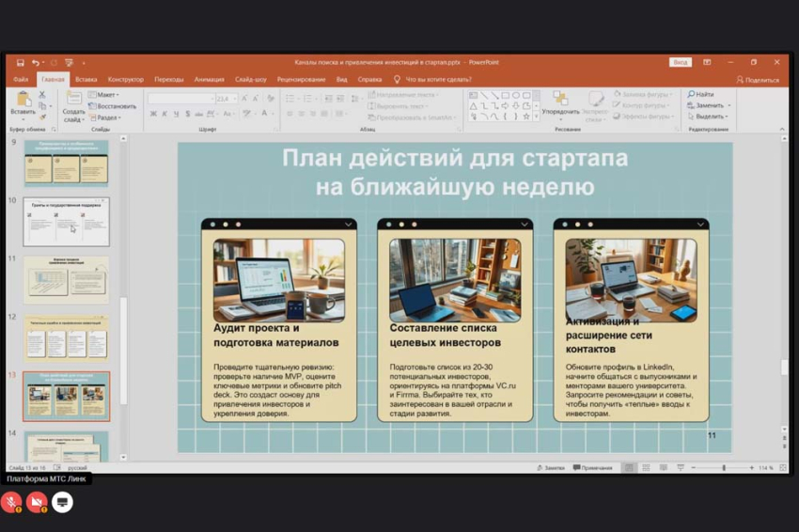Toggle Underline (Ч) formatting
Screen dimensions: 799x532
176,114
